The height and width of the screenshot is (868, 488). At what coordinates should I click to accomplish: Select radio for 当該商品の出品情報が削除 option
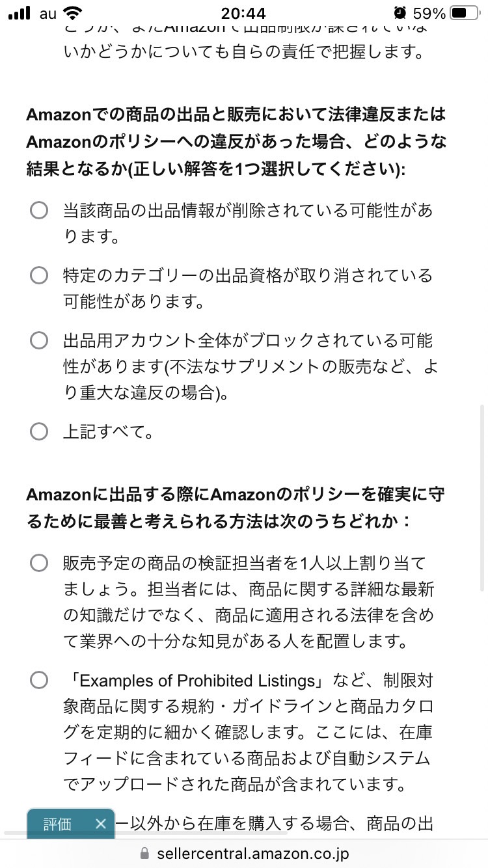pyautogui.click(x=39, y=210)
